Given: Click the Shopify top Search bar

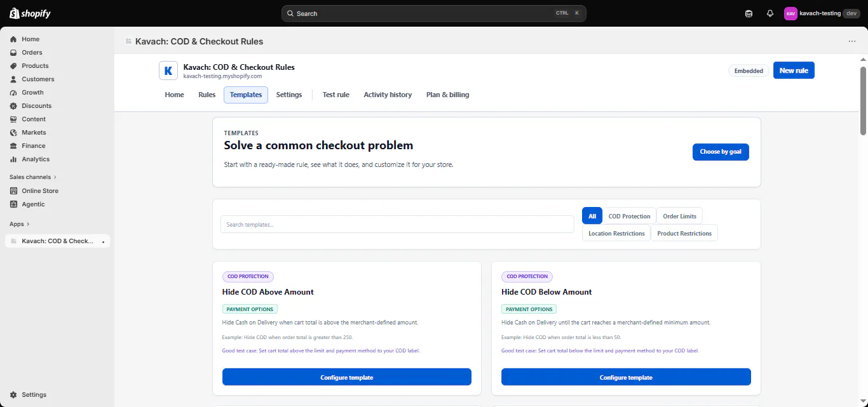Looking at the screenshot, I should point(433,13).
